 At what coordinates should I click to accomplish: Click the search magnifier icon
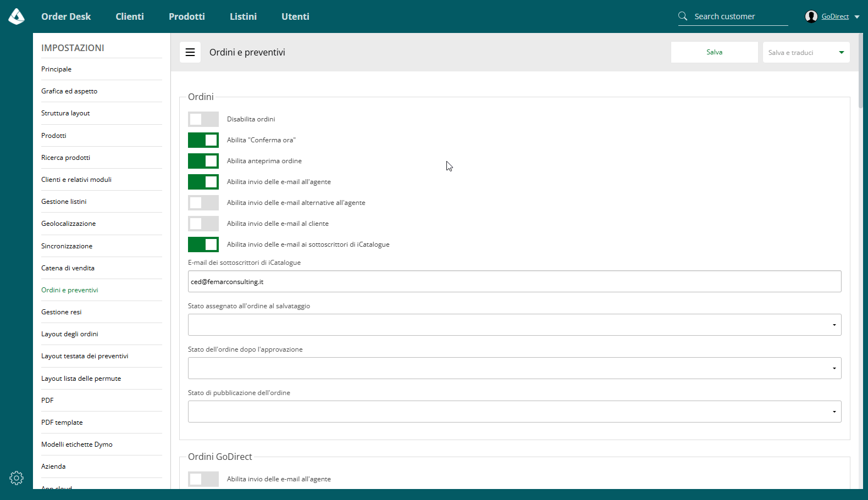[683, 16]
